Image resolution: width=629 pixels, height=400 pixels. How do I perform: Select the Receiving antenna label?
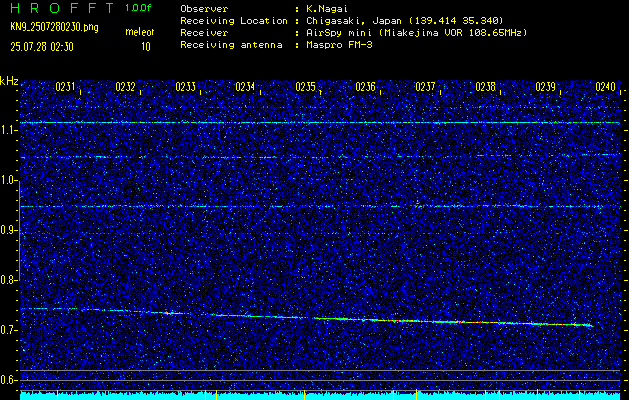[231, 45]
